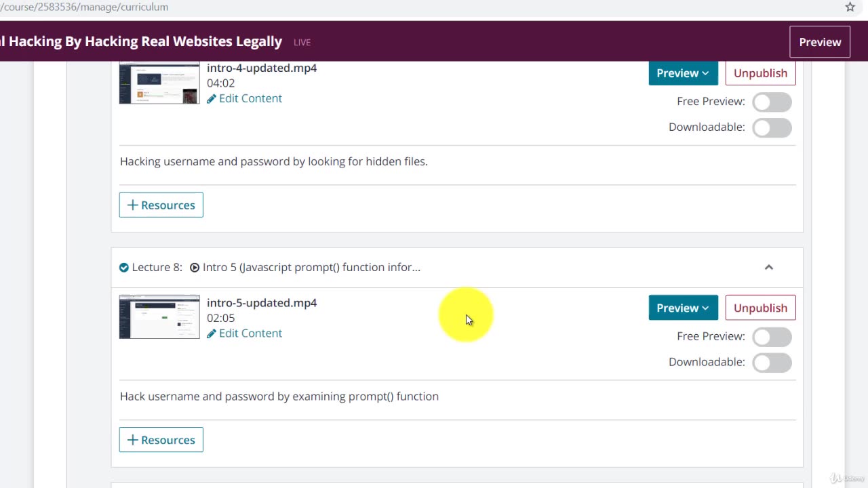Click plus icon on lower Resources button
Screen dimensions: 868x488
(x=133, y=440)
